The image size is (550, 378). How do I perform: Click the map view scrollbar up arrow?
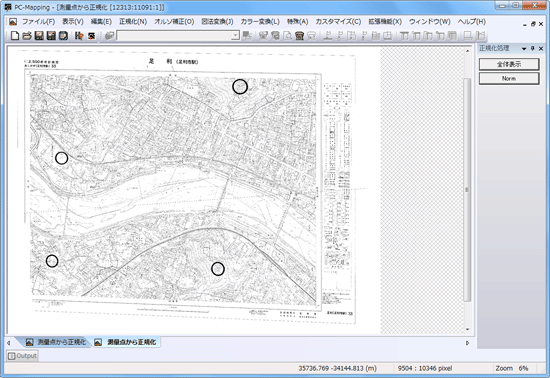(467, 51)
